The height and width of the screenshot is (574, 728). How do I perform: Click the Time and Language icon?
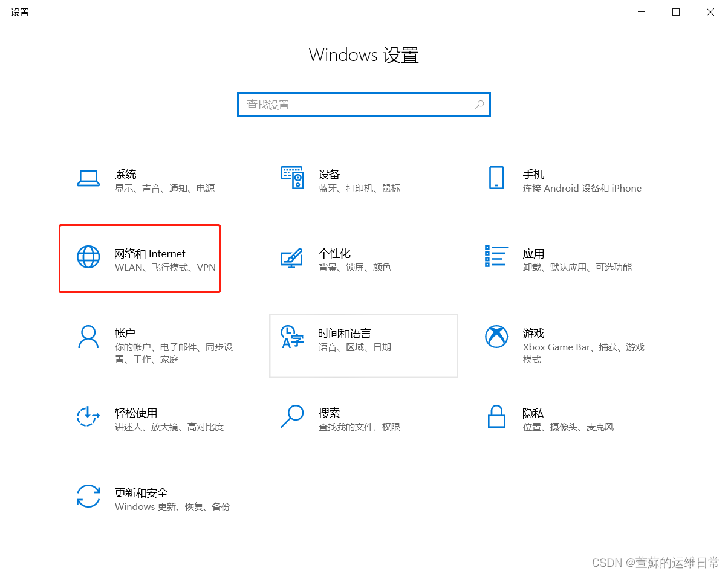(x=292, y=337)
